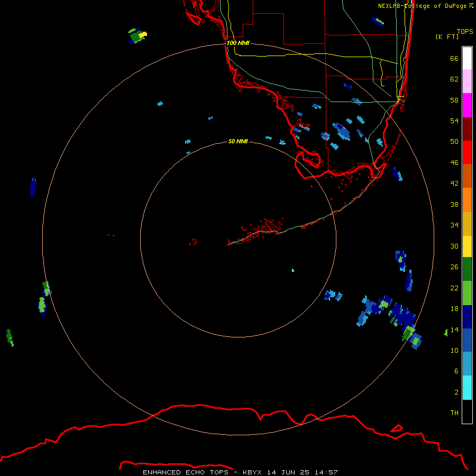
Task: Click the KBYX radar station identifier
Action: (x=252, y=472)
